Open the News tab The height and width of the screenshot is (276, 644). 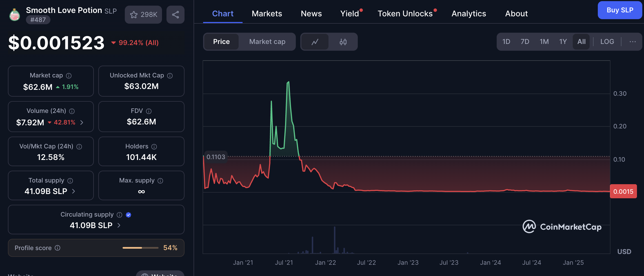(311, 14)
